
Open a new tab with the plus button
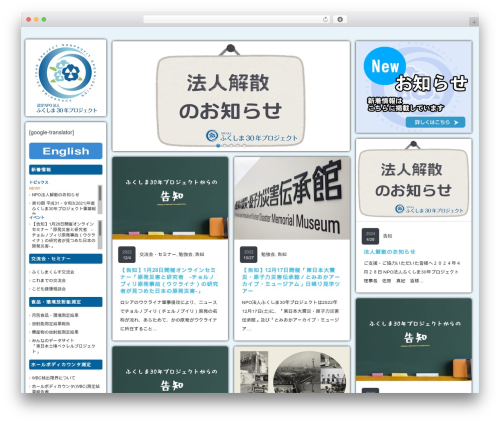474,22
